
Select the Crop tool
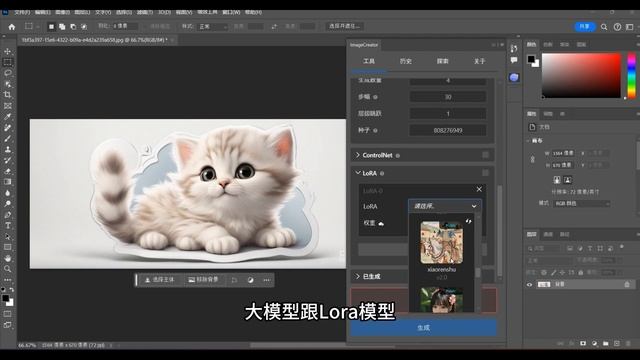tap(8, 95)
